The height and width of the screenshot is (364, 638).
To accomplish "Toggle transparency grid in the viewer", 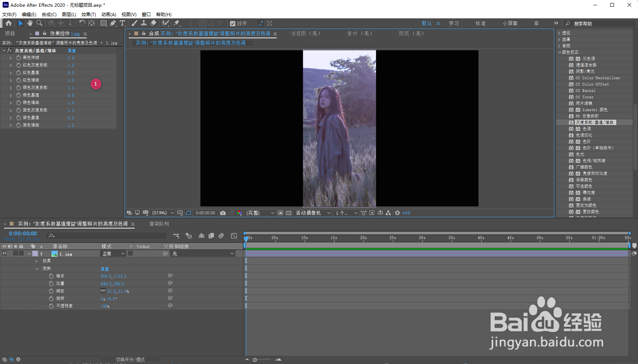I will tap(289, 213).
